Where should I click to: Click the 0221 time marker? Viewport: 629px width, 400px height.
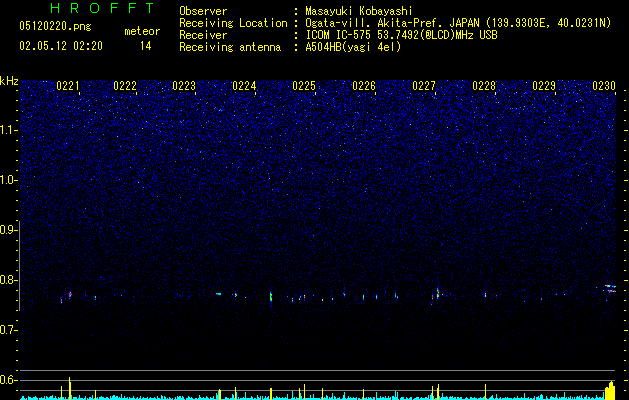pos(67,86)
